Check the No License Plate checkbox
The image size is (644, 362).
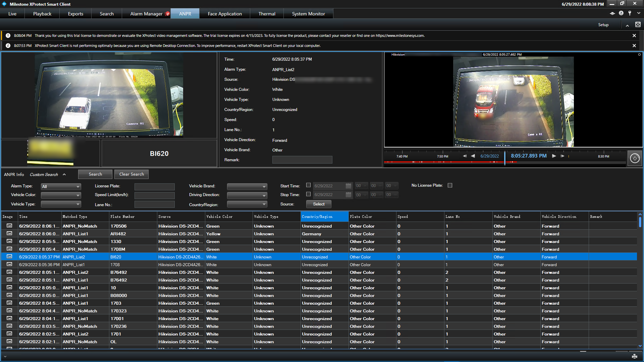tap(450, 185)
